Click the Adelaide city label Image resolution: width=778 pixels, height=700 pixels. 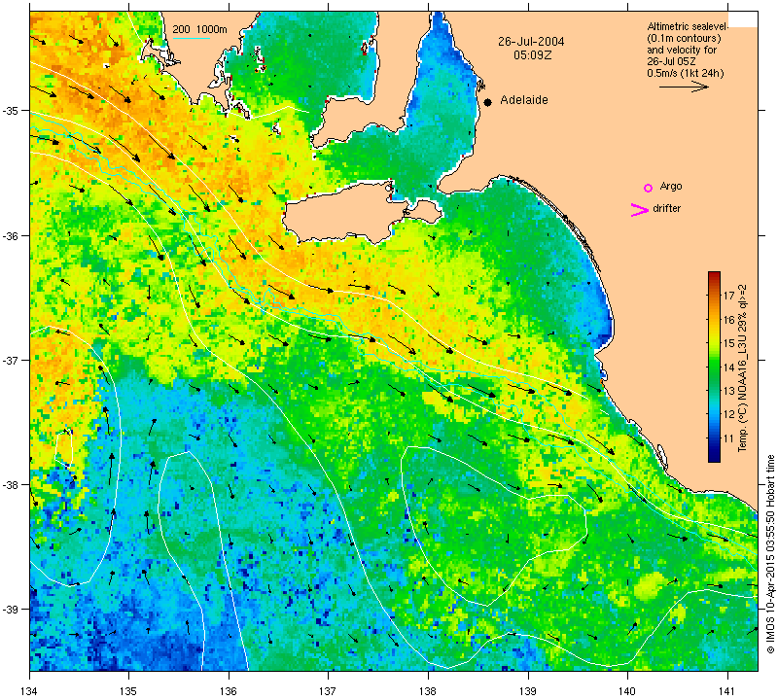(524, 100)
